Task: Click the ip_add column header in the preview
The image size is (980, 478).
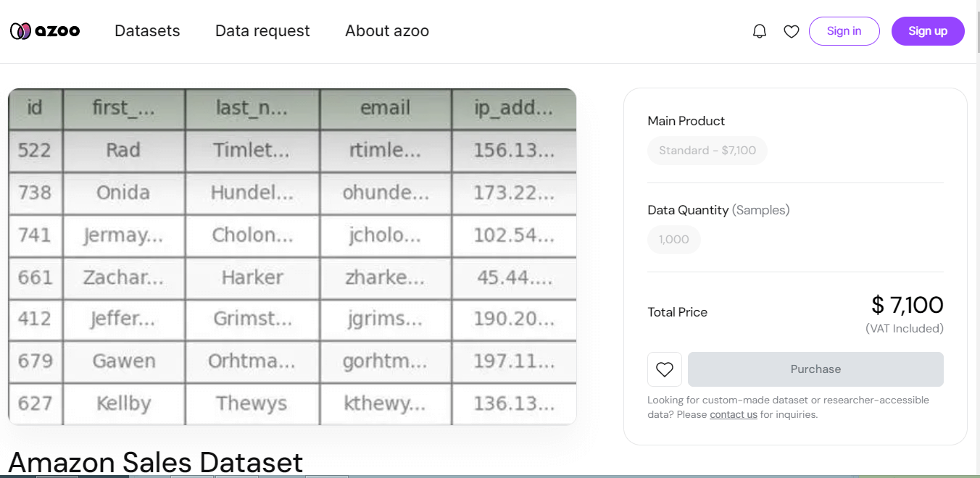Action: click(513, 108)
